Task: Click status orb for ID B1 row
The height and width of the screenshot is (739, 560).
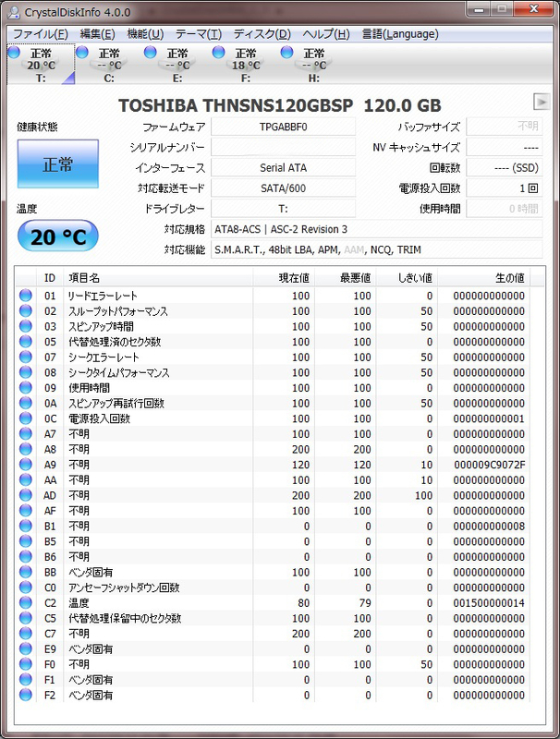Action: [26, 526]
